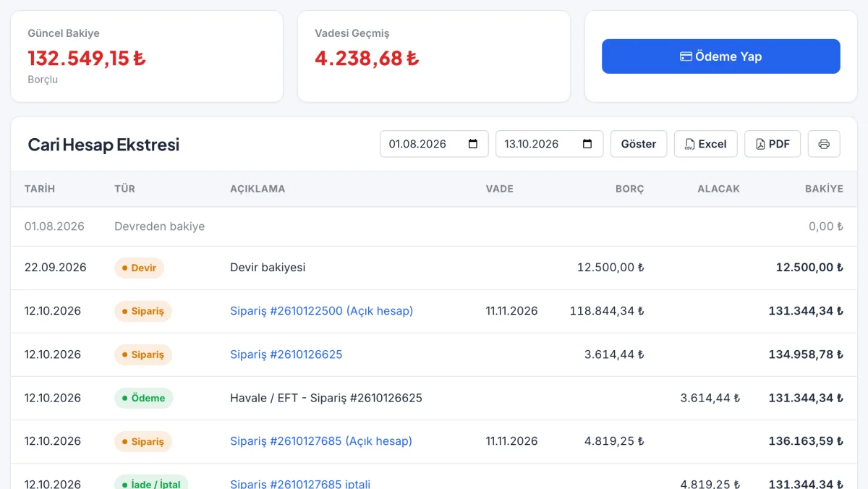Click the Ödeme Yap payment button
Image resolution: width=868 pixels, height=489 pixels.
720,56
